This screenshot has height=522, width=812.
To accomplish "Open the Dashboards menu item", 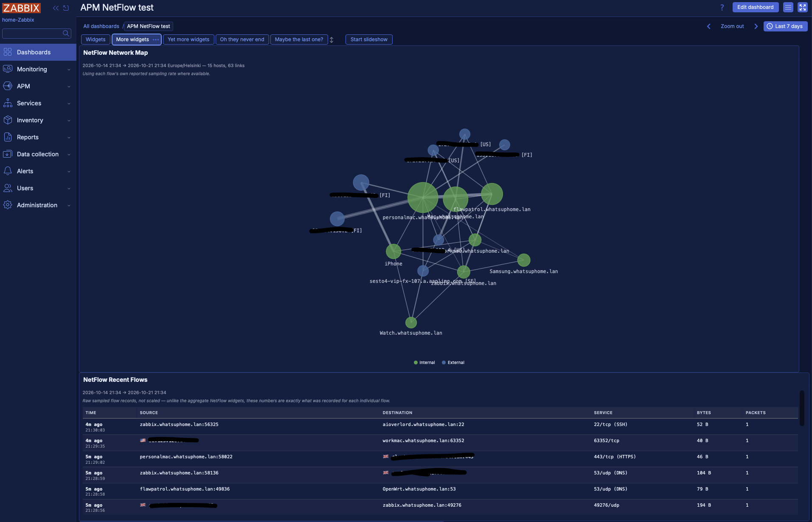I will pos(38,52).
